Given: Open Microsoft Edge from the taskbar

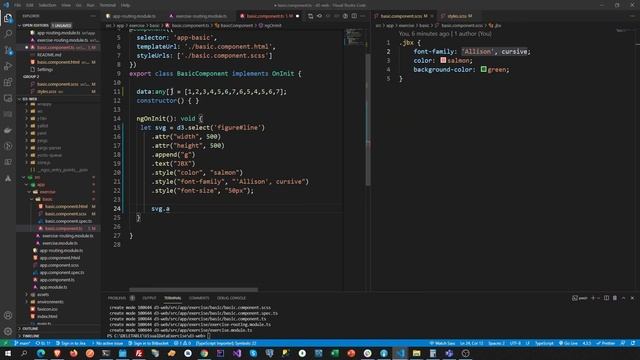Looking at the screenshot, I should coord(41,353).
